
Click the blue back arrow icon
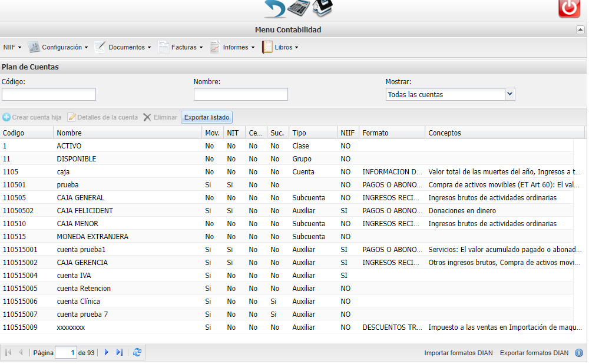pyautogui.click(x=274, y=9)
